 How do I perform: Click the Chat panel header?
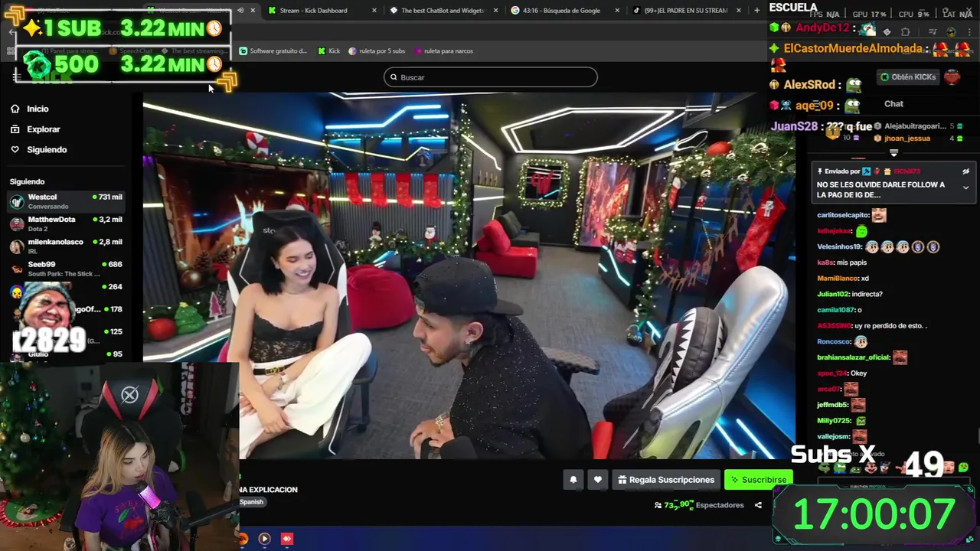(893, 104)
